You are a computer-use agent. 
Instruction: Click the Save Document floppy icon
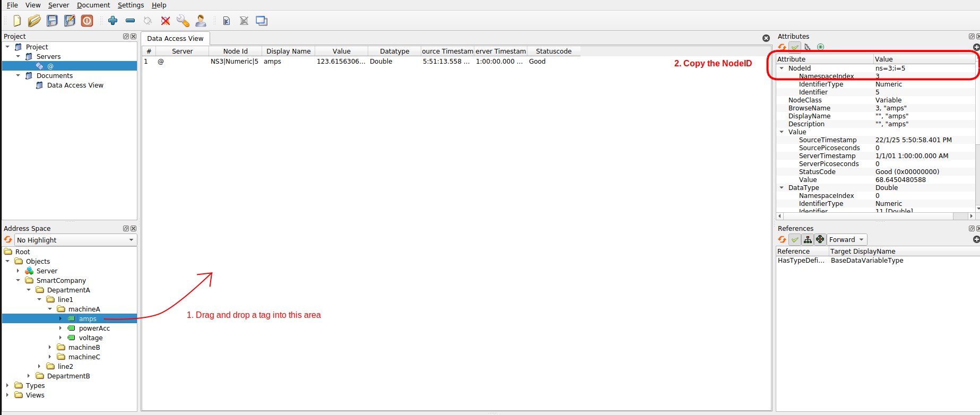pyautogui.click(x=52, y=21)
